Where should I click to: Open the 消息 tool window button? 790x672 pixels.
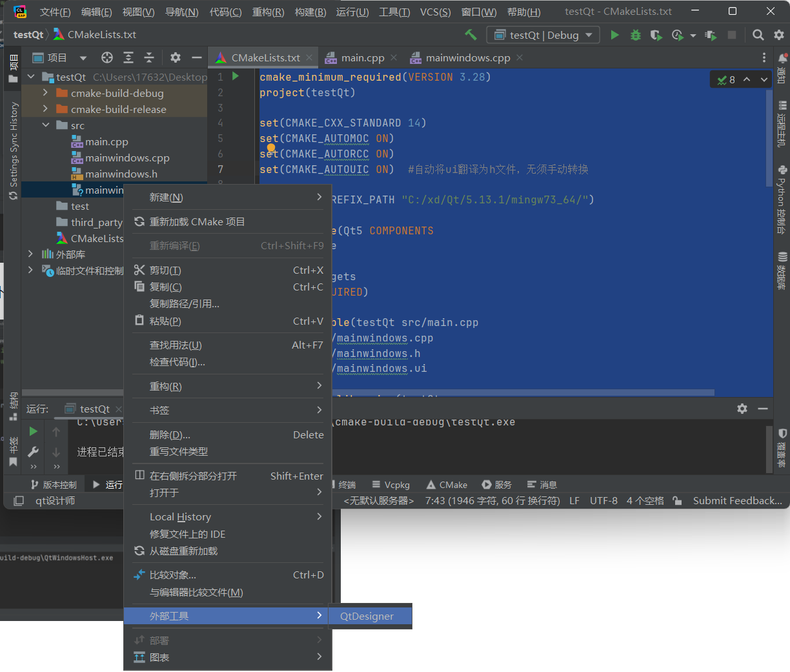point(542,485)
